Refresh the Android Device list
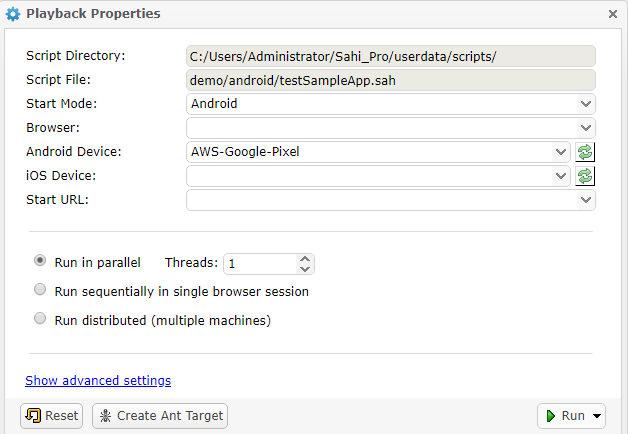 tap(585, 152)
